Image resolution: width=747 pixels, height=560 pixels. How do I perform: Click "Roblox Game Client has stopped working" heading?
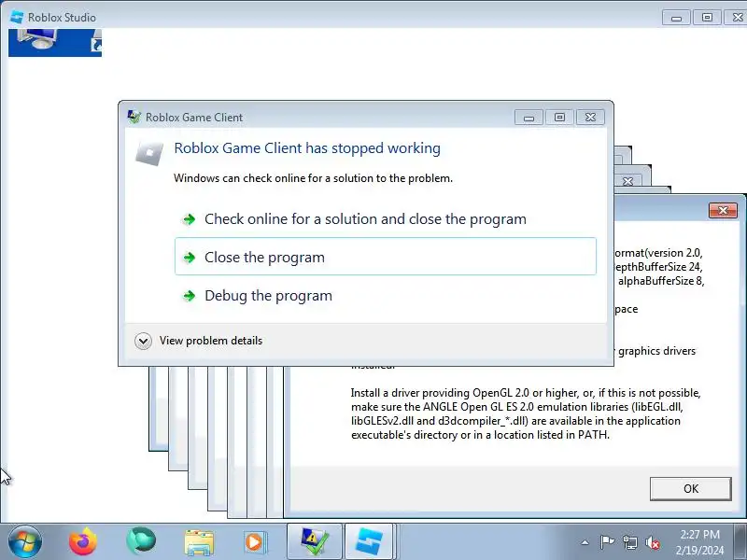point(307,148)
